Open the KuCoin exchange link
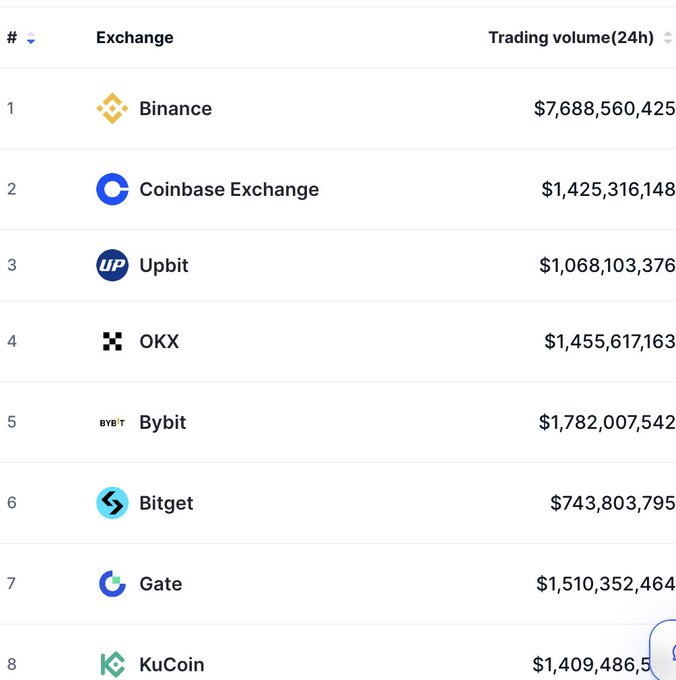Screen dimensions: 676x680 coord(172,664)
